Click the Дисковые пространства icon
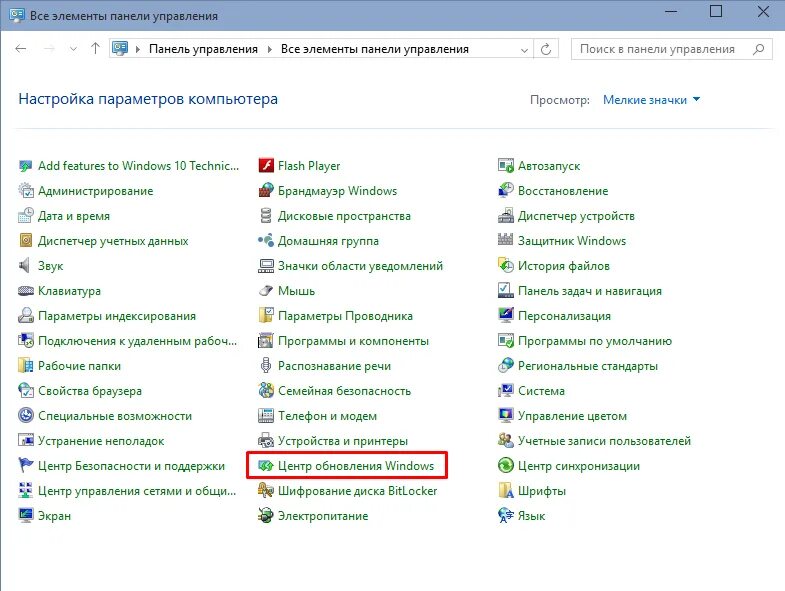The image size is (785, 591). (266, 215)
